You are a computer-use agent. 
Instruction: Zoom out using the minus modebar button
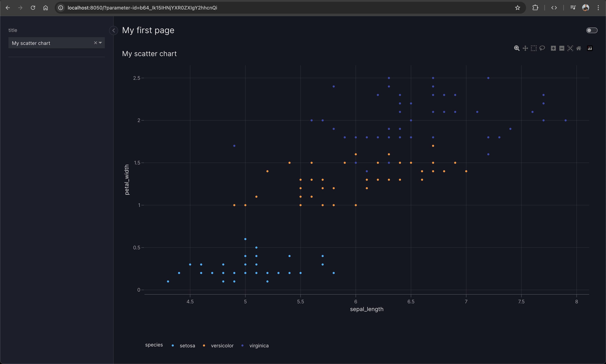click(562, 48)
